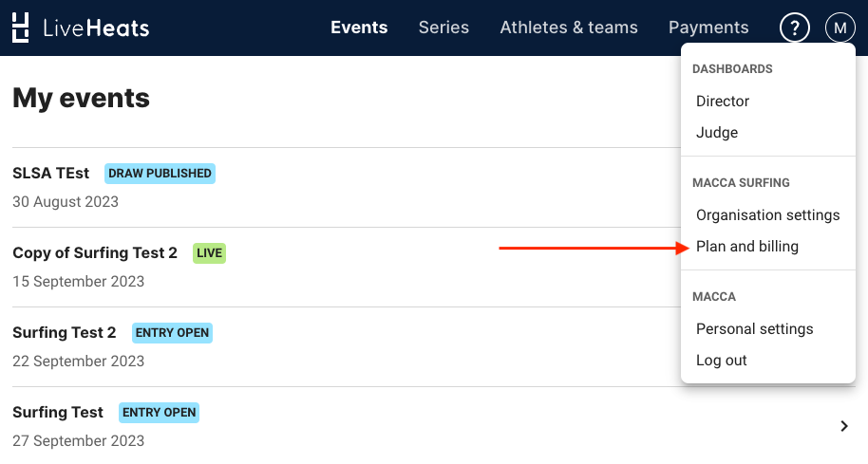Viewport: 868px width, 464px height.
Task: Click the LIVE status badge
Action: [x=209, y=253]
